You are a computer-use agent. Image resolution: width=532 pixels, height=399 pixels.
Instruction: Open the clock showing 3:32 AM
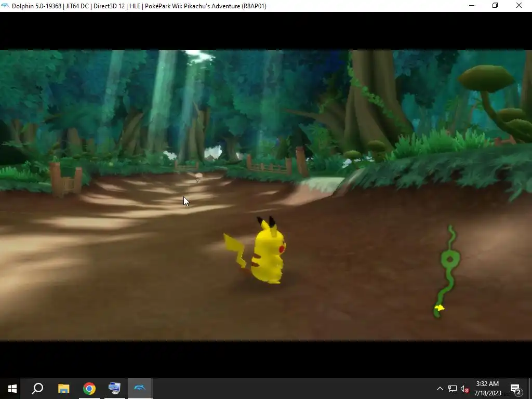coord(487,384)
